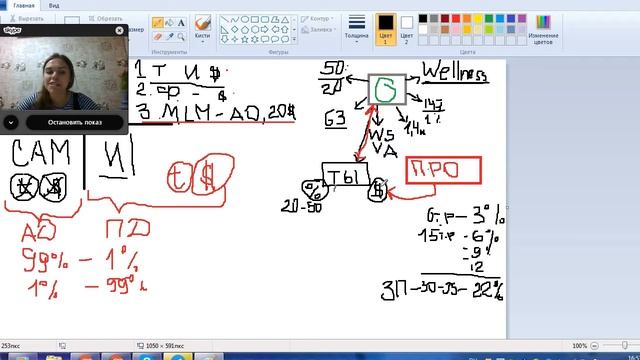
Task: Pick the gray color swatch
Action: [434, 18]
